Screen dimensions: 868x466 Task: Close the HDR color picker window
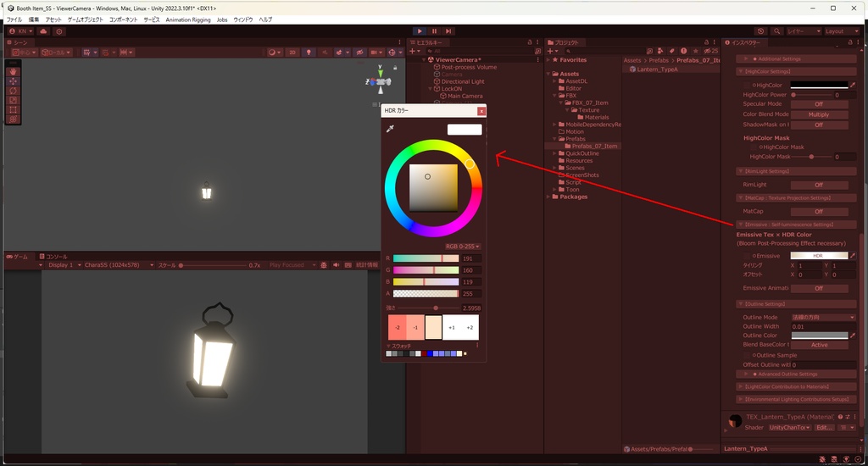coord(481,111)
